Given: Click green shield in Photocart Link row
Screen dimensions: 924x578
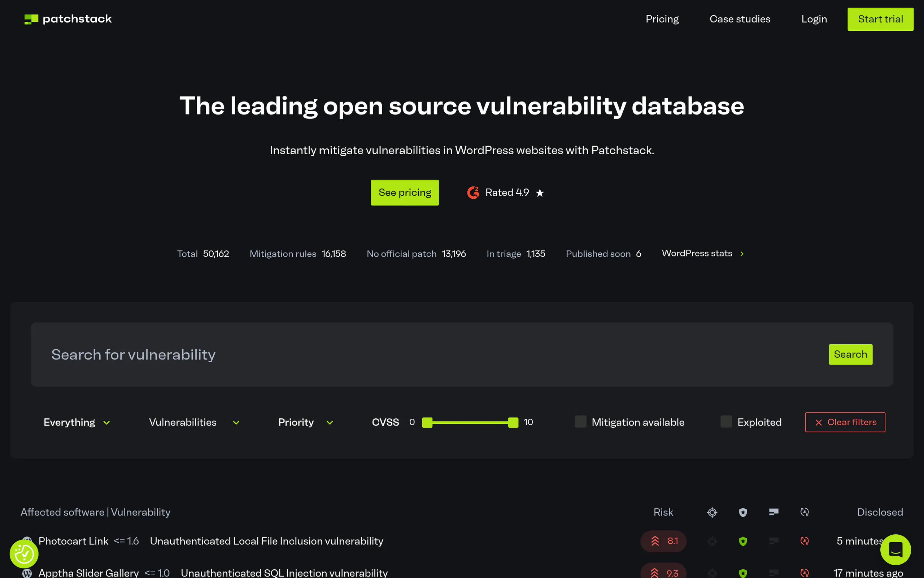Looking at the screenshot, I should pos(743,541).
